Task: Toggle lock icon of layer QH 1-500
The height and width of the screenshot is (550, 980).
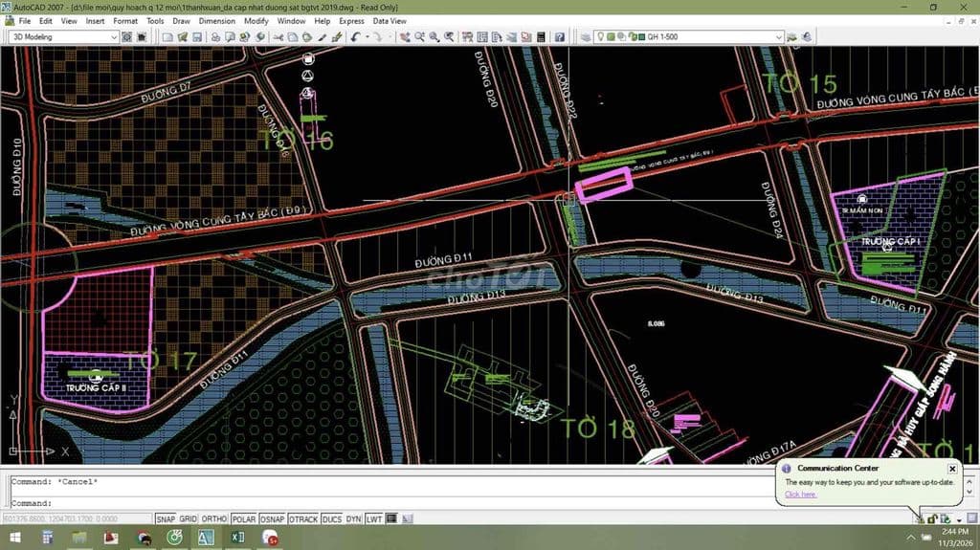Action: (632, 37)
